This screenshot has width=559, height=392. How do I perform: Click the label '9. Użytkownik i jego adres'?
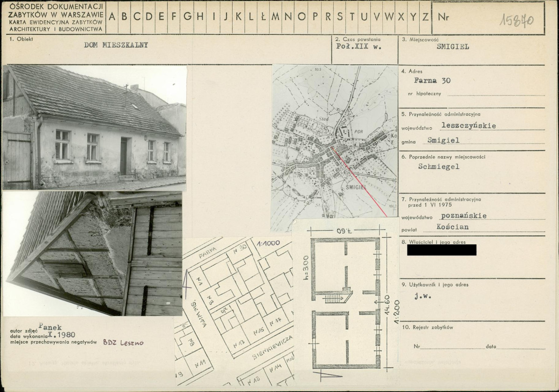(435, 285)
